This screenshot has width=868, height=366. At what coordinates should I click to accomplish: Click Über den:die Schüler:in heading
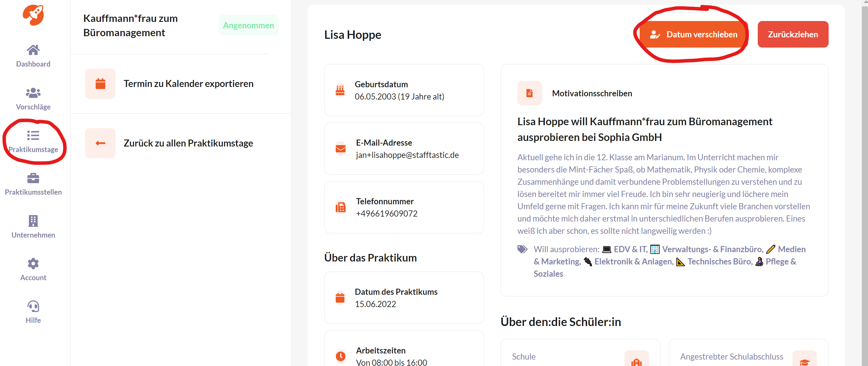561,322
